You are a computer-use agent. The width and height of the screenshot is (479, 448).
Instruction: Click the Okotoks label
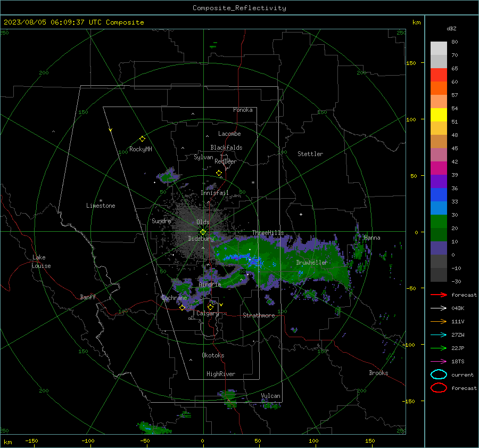213,355
